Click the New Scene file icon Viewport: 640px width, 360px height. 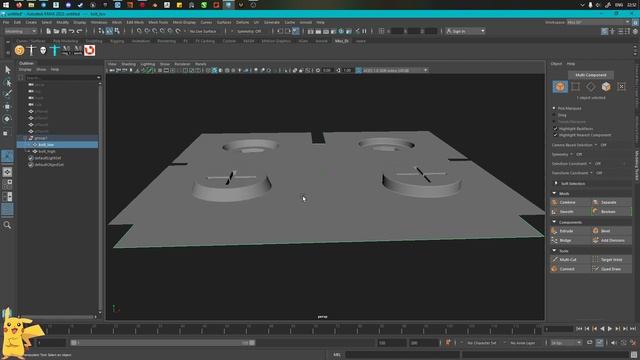pyautogui.click(x=49, y=31)
